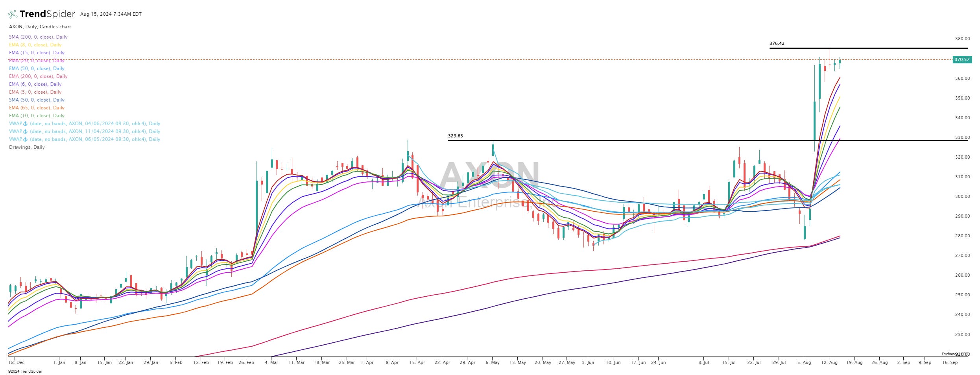The height and width of the screenshot is (375, 980).
Task: Click the 300.00 price axis label
Action: [962, 196]
